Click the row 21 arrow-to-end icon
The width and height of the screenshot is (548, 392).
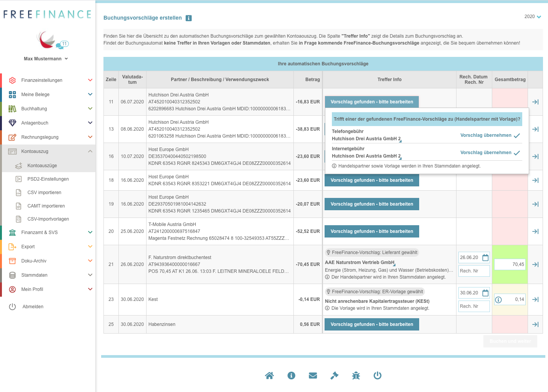point(535,264)
